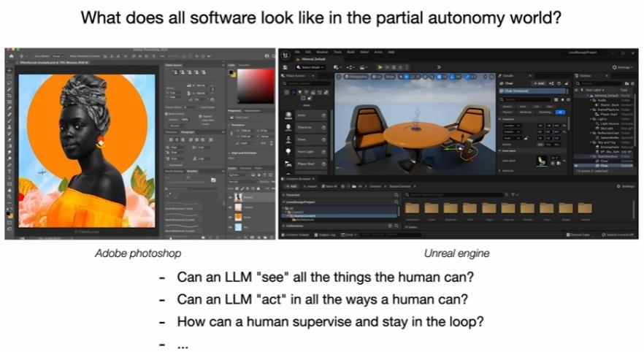The height and width of the screenshot is (352, 644).
Task: Click the Point Light bulb icon
Action: tap(288, 152)
